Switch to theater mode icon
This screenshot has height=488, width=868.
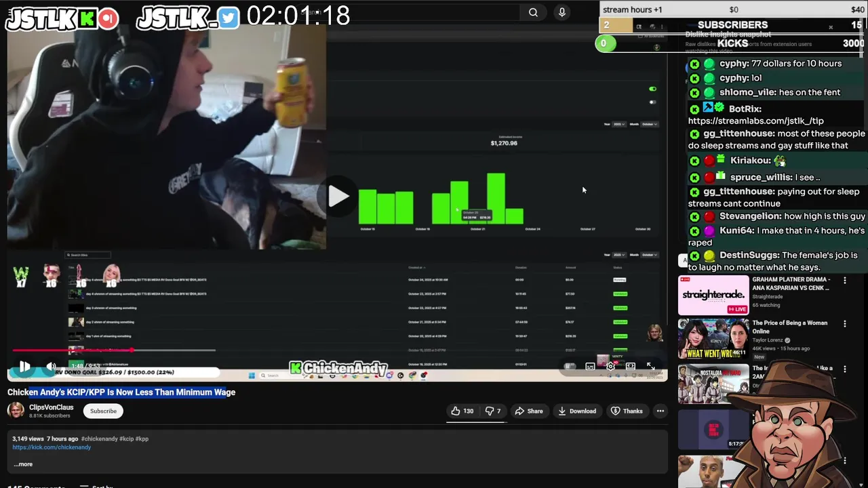click(631, 366)
